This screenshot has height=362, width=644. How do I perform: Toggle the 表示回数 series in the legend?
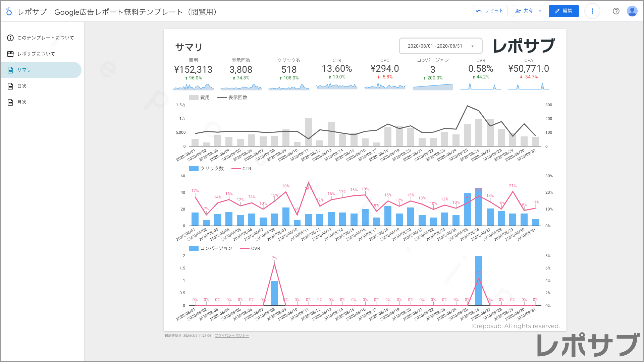coord(238,98)
